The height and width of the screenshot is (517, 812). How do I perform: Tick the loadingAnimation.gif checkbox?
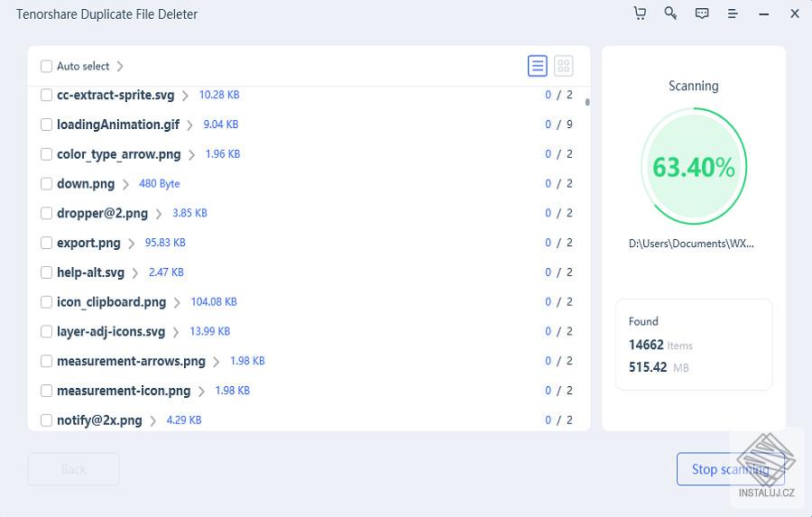click(x=46, y=125)
